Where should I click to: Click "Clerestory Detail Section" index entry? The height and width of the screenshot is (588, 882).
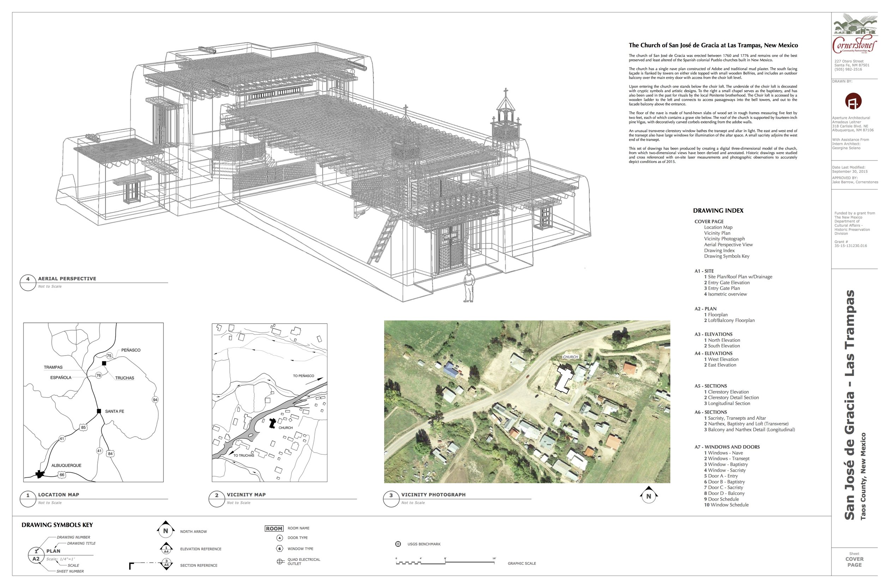coord(731,398)
